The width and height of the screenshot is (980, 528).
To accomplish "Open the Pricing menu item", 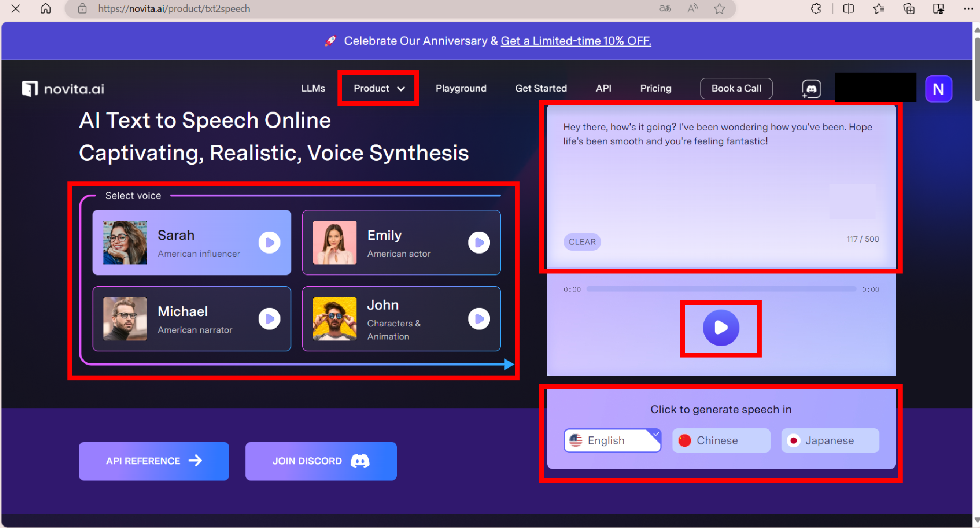I will coord(655,88).
